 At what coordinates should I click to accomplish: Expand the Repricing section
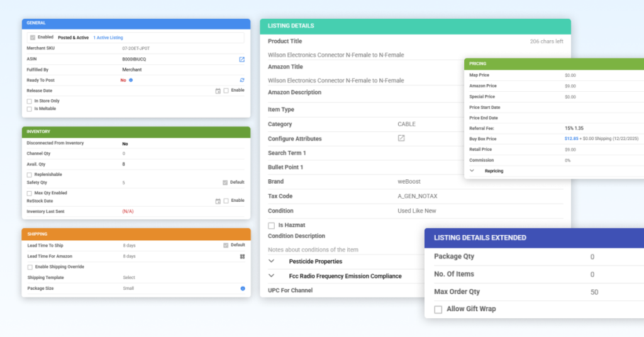[x=472, y=171]
